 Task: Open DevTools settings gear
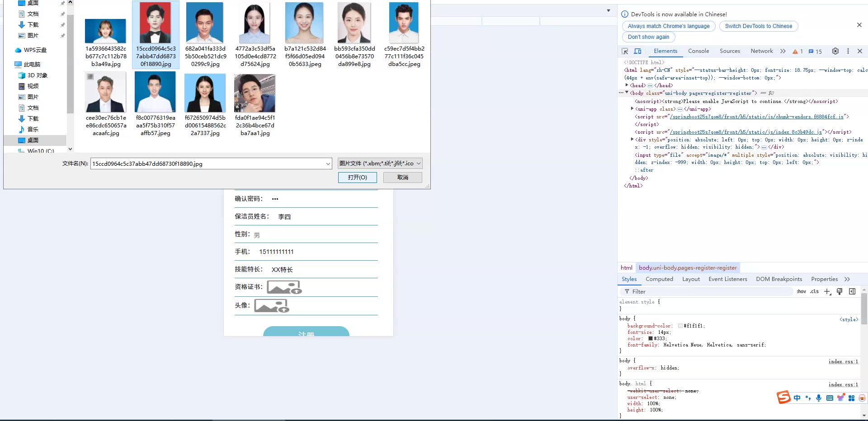835,51
